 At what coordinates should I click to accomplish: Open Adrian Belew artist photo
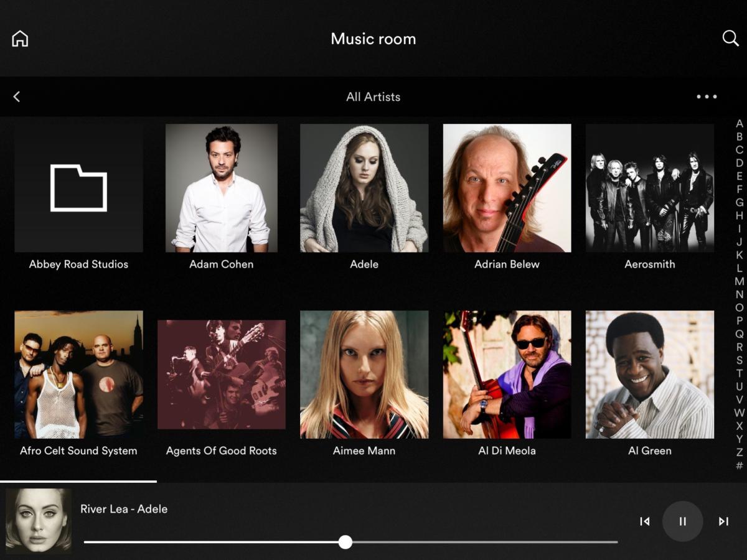pos(507,188)
